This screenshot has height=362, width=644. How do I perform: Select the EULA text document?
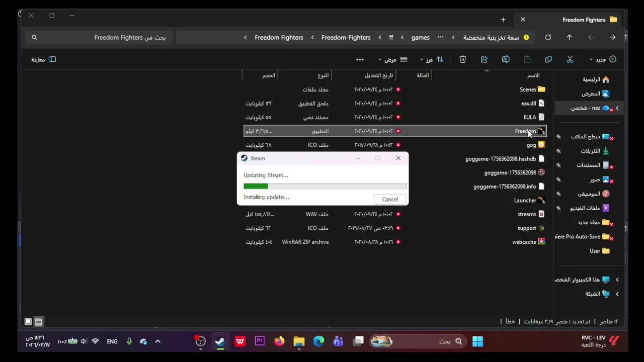click(534, 117)
